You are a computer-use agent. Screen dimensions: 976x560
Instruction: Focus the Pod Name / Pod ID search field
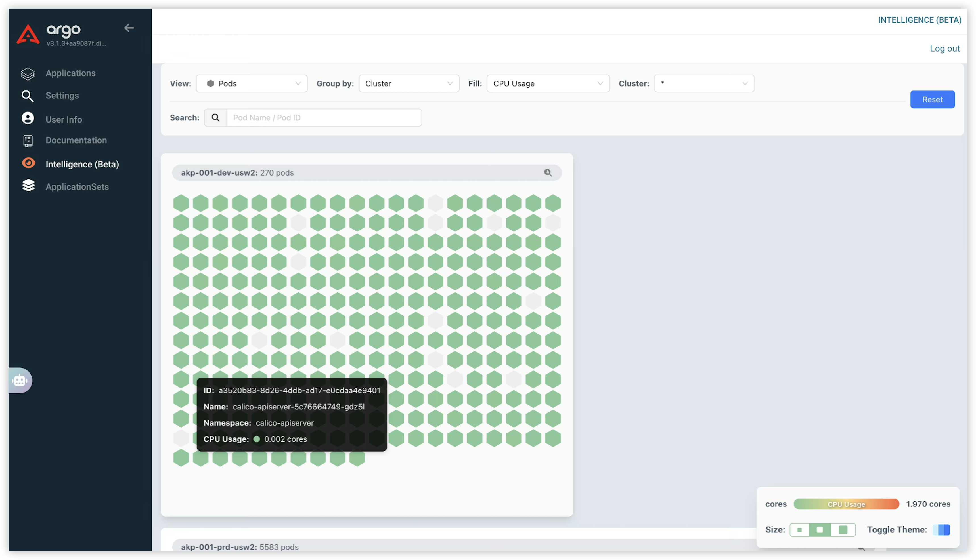[324, 118]
